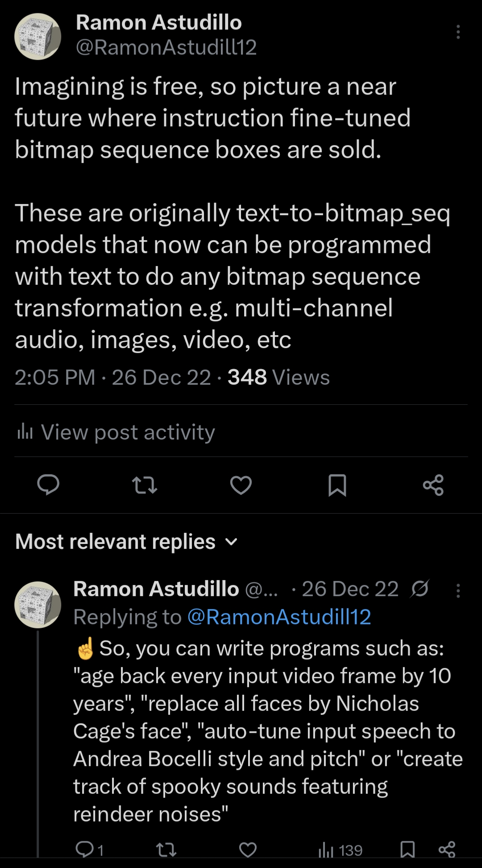Open View post activity
This screenshot has height=868, width=482.
click(116, 432)
